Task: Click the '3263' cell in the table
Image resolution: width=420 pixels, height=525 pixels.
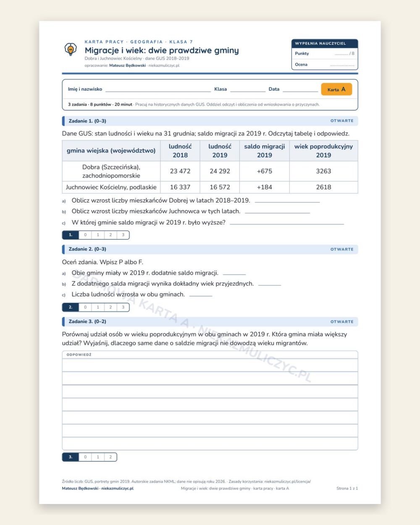Action: coord(323,171)
